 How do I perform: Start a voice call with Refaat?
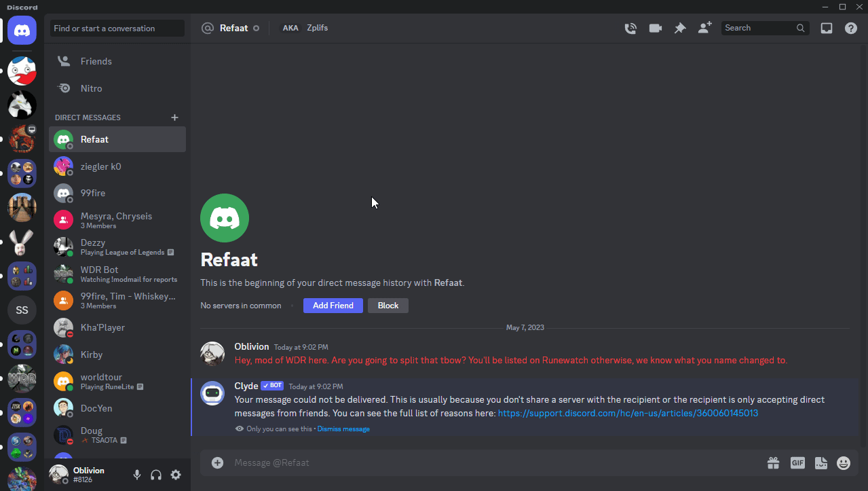(x=630, y=29)
